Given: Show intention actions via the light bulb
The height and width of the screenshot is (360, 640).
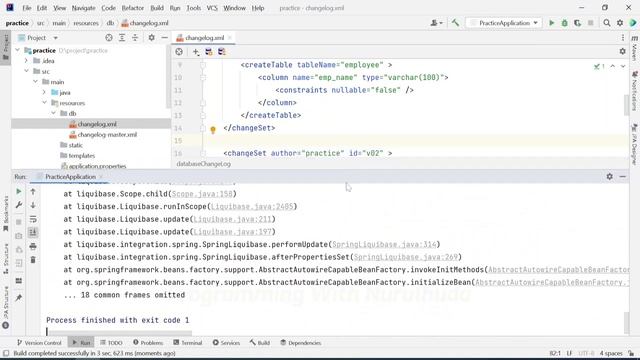Looking at the screenshot, I should [213, 130].
